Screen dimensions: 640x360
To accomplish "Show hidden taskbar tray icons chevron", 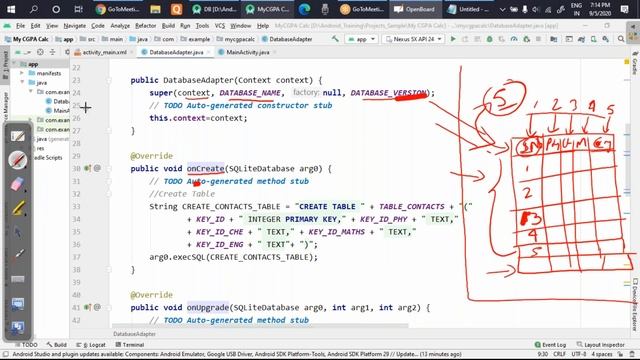I will click(x=502, y=9).
